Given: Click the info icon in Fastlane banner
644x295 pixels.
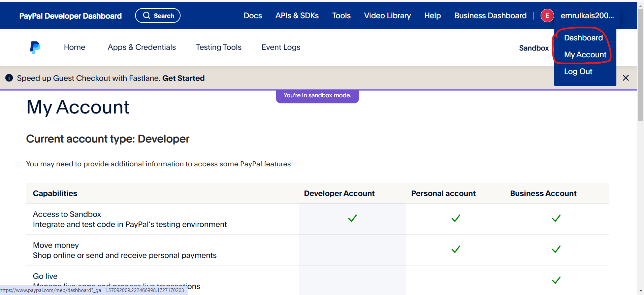Looking at the screenshot, I should click(9, 78).
